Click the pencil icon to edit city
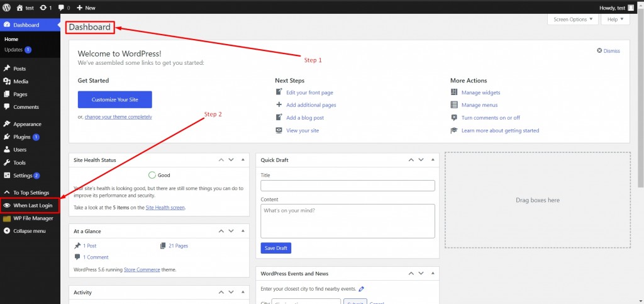Screen dimensions: 644x304 click(x=362, y=289)
